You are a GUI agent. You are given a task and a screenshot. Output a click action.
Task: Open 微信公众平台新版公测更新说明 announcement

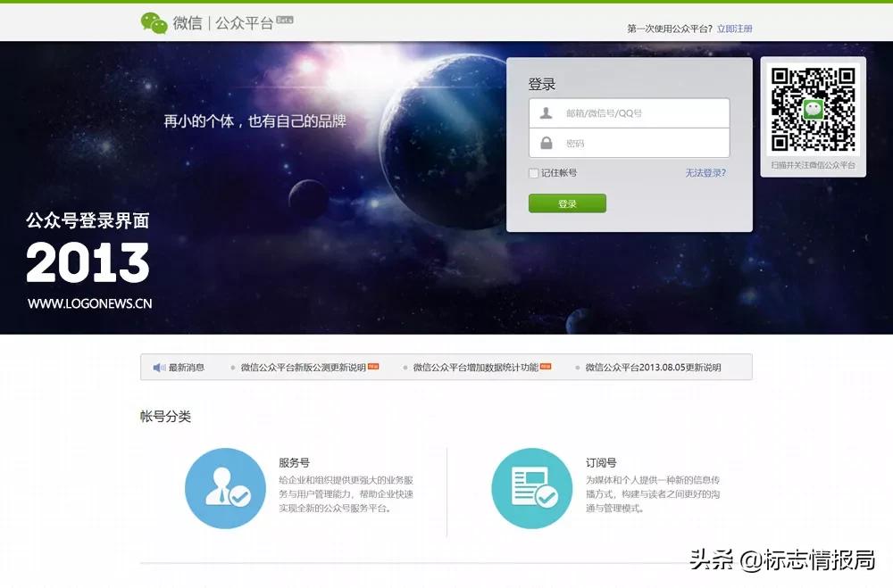click(303, 367)
